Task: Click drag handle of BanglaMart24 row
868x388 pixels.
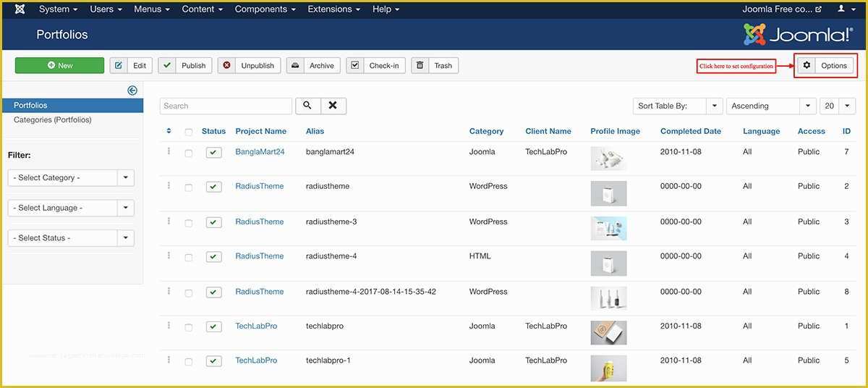Action: point(169,151)
